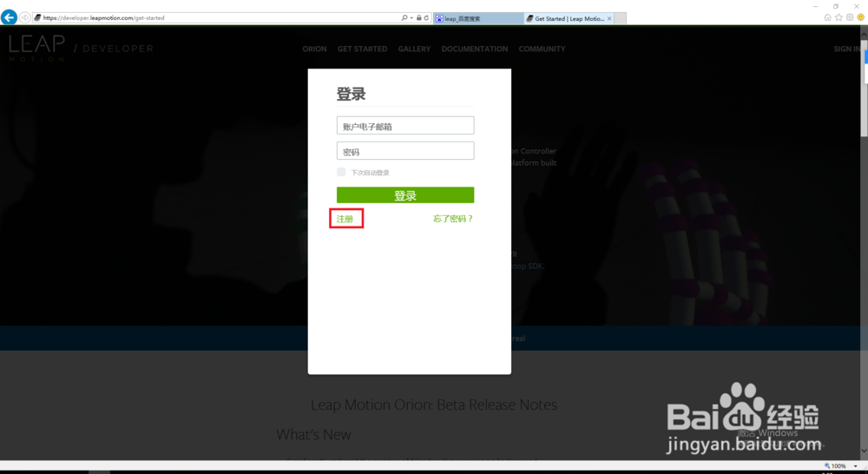Restore the browser window size

[836, 6]
